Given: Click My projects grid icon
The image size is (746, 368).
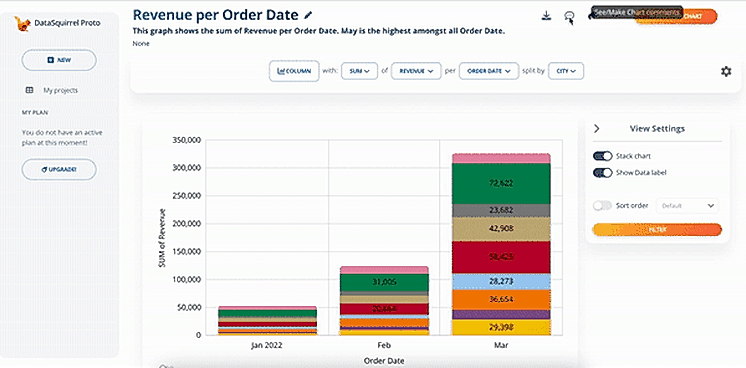Looking at the screenshot, I should click(29, 90).
